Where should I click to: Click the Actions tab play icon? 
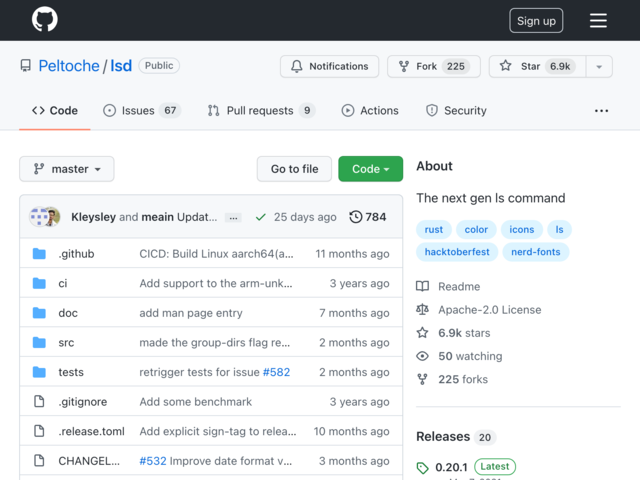pyautogui.click(x=348, y=111)
